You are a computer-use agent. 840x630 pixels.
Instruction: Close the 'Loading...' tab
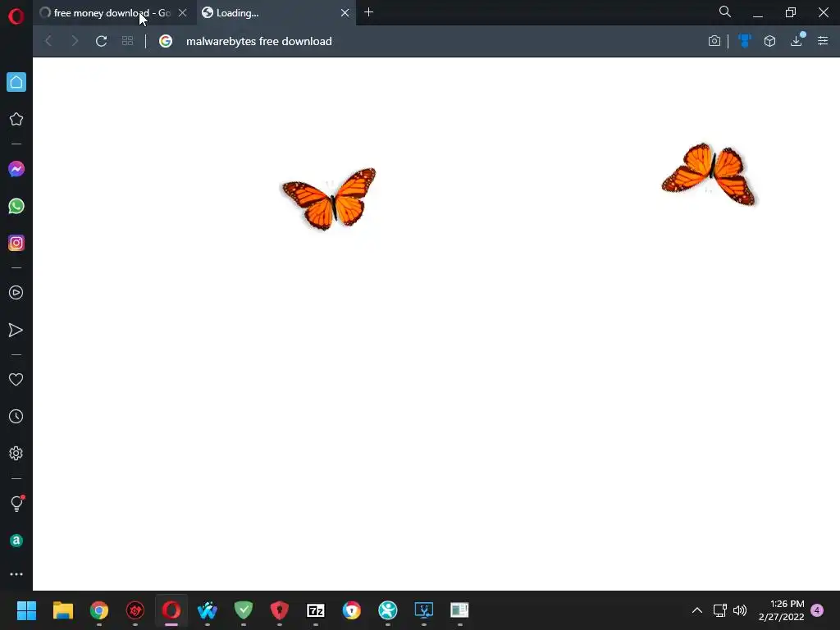click(345, 13)
